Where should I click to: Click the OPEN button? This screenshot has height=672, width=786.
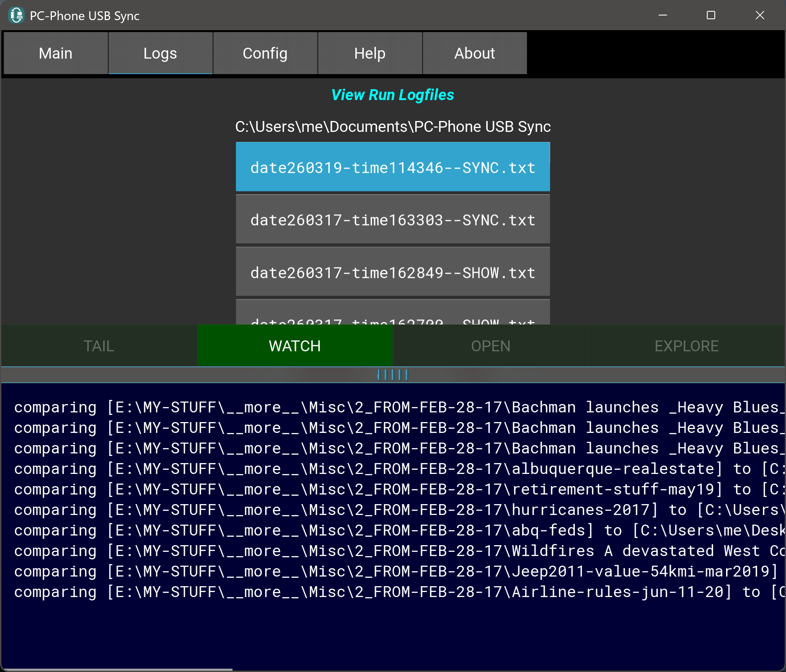(491, 346)
